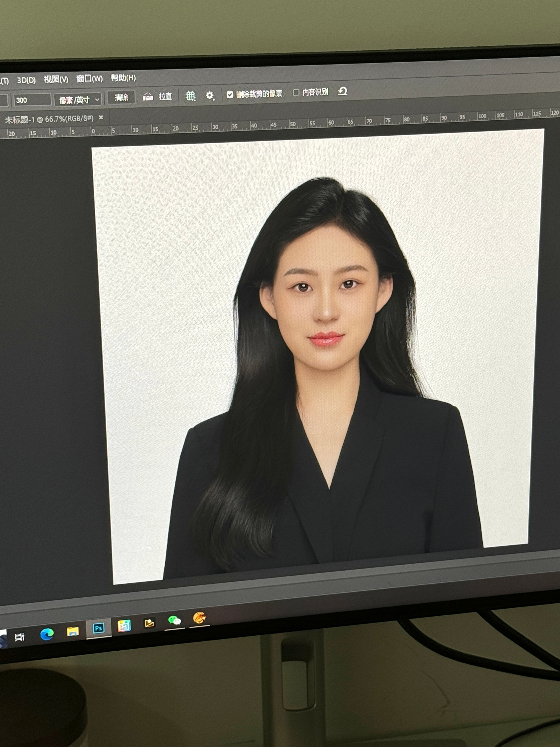Uncheck 删除裁剪的像素 checkbox
560x747 pixels.
pyautogui.click(x=230, y=94)
